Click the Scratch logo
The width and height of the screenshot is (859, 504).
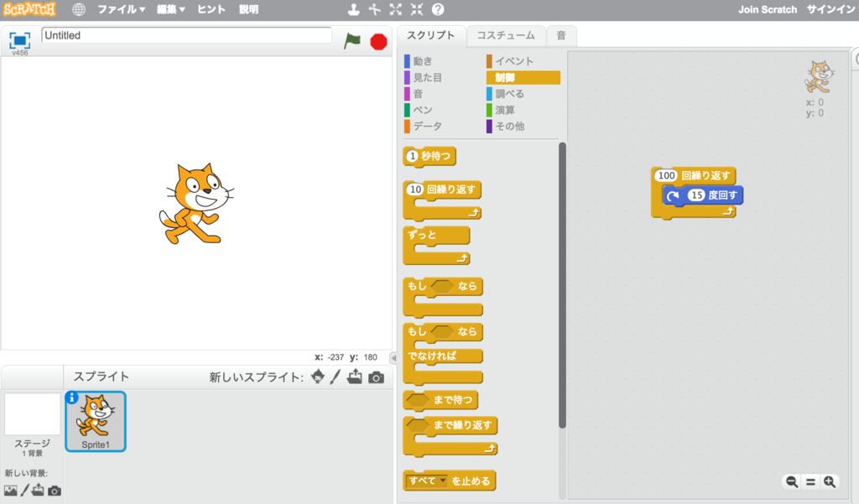[29, 9]
